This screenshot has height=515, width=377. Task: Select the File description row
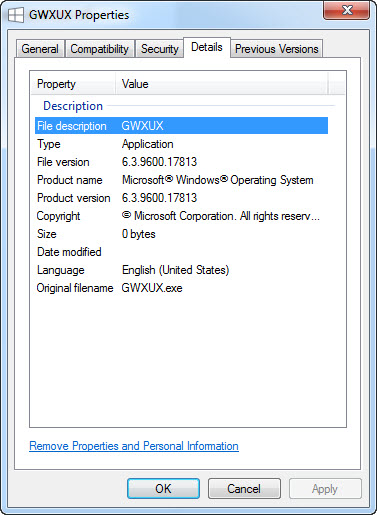point(181,126)
